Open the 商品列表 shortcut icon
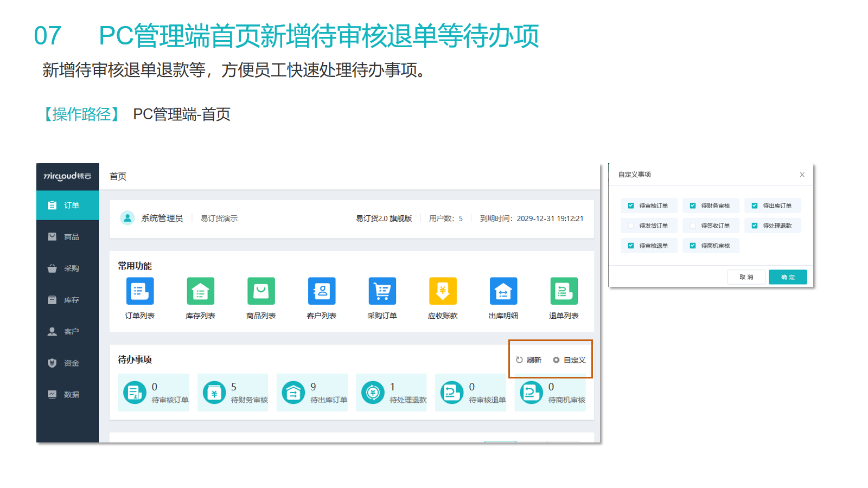Screen dimensions: 868x488 tap(261, 291)
